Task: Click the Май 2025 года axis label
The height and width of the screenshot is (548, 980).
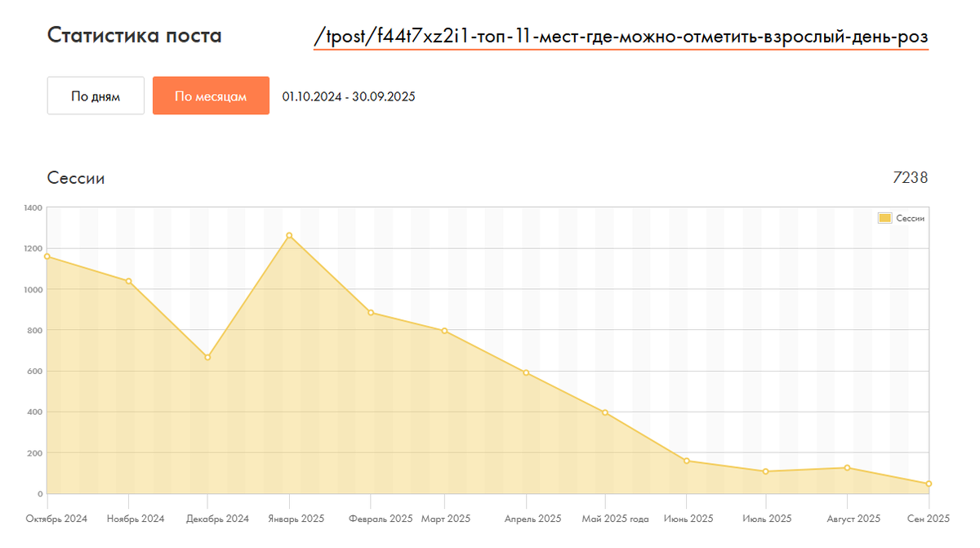Action: pyautogui.click(x=615, y=519)
